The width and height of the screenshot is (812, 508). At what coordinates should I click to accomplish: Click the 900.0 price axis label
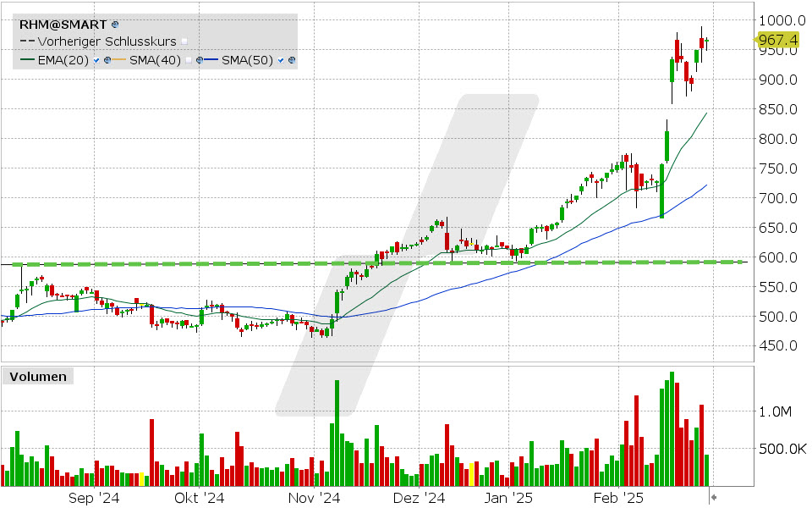(778, 80)
